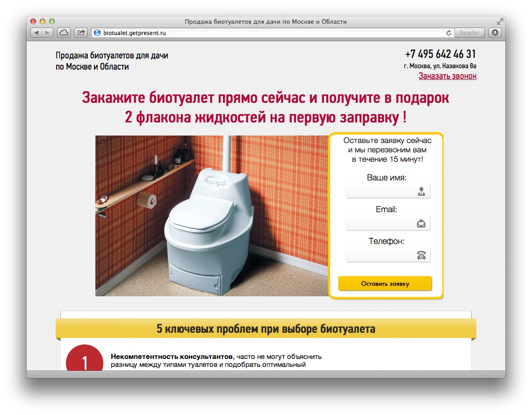Click the biotualet.getpresent.ru address bar
The width and height of the screenshot is (532, 415).
coord(273,33)
